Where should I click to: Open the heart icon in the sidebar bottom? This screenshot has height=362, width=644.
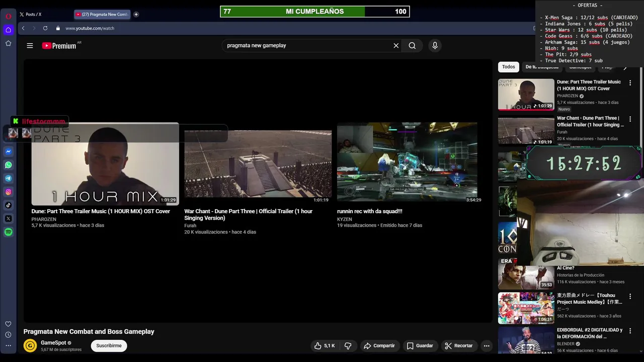coord(9,324)
